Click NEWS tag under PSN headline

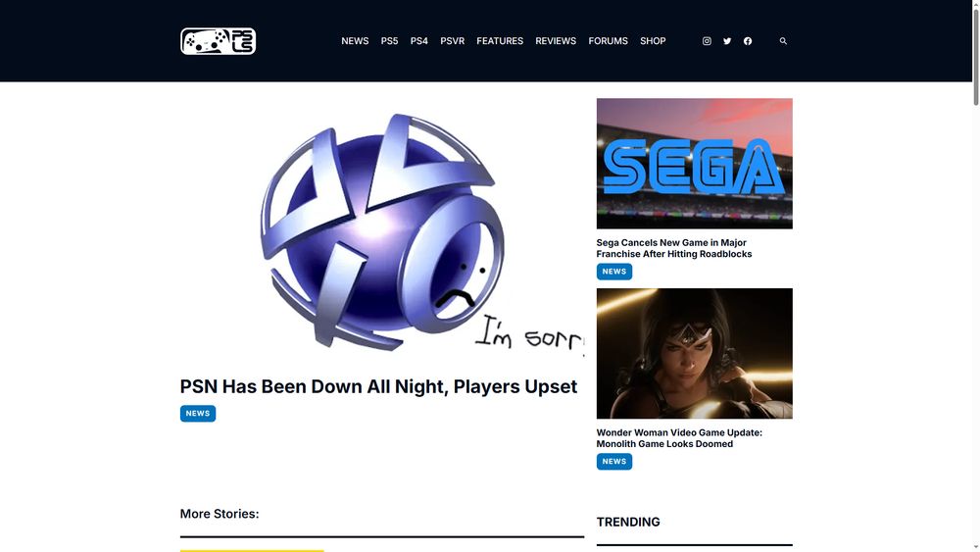(198, 414)
